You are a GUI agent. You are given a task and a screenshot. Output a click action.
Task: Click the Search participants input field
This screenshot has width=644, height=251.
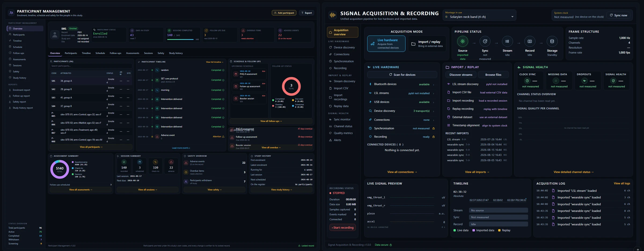[x=91, y=66]
